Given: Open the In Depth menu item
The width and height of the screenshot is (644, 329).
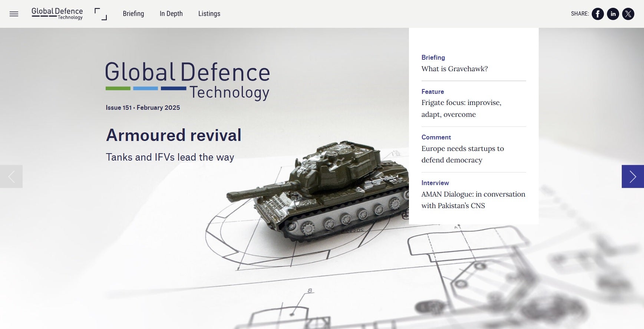Looking at the screenshot, I should tap(171, 14).
